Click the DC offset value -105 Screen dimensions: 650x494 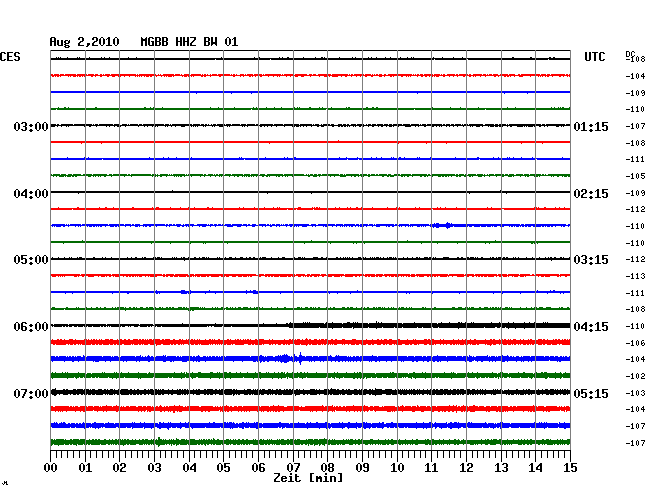pos(635,176)
